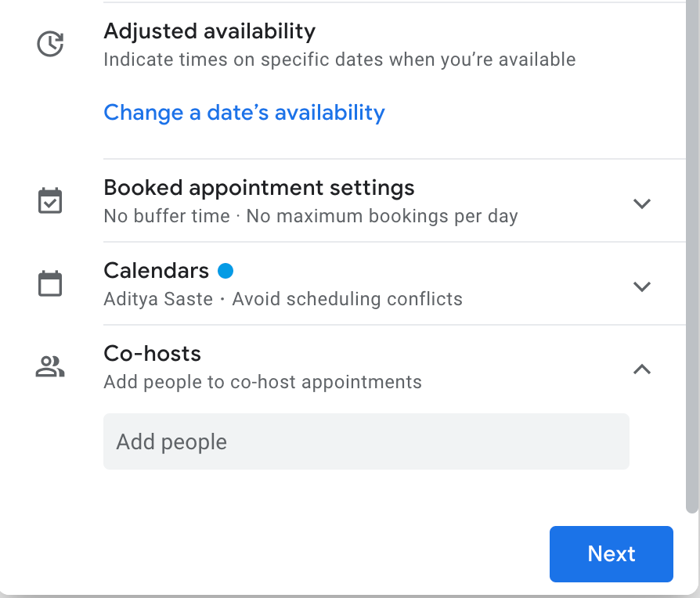Open Change a date's availability link
Image resolution: width=700 pixels, height=598 pixels.
tap(244, 113)
